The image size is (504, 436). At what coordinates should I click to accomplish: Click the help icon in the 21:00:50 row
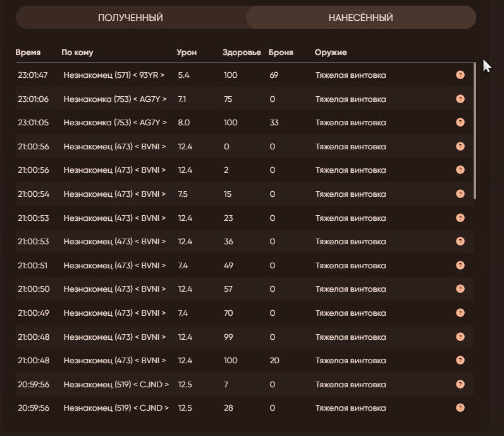[x=460, y=289]
